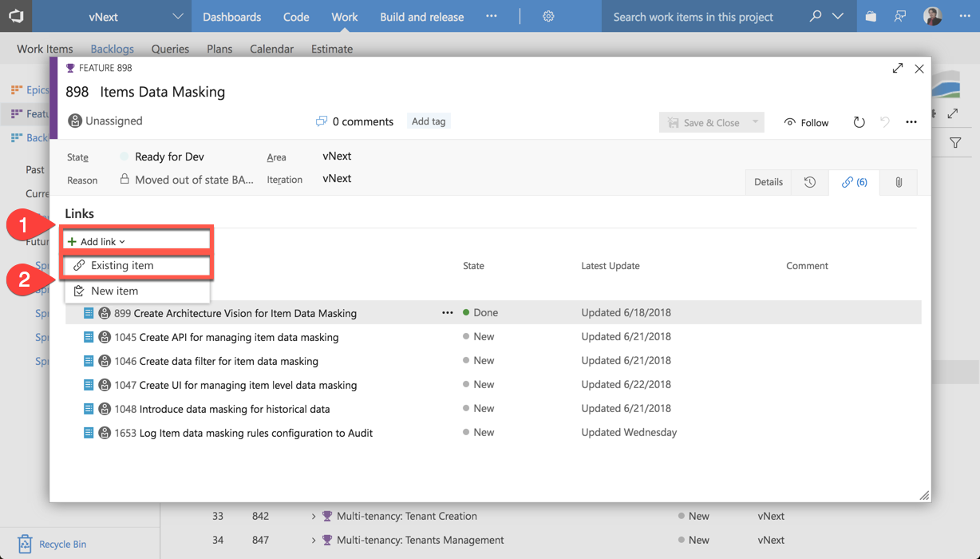Choose New item from the menu
The width and height of the screenshot is (980, 559).
pyautogui.click(x=114, y=291)
